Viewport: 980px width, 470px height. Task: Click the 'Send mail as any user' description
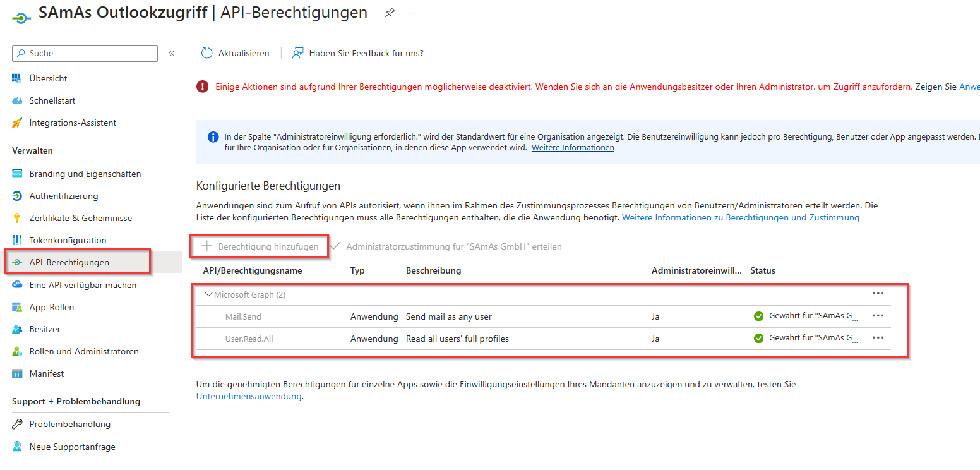449,316
